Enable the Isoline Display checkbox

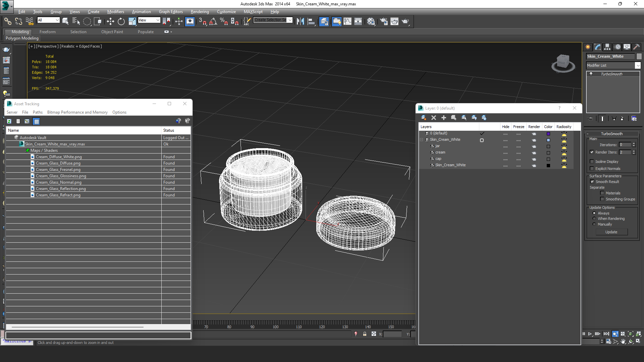click(x=592, y=162)
